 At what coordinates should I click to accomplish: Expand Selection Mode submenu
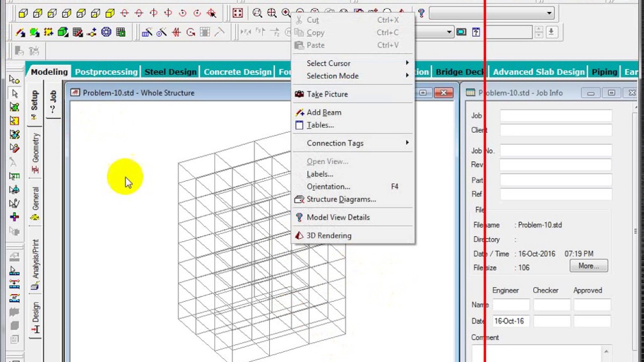pyautogui.click(x=353, y=76)
